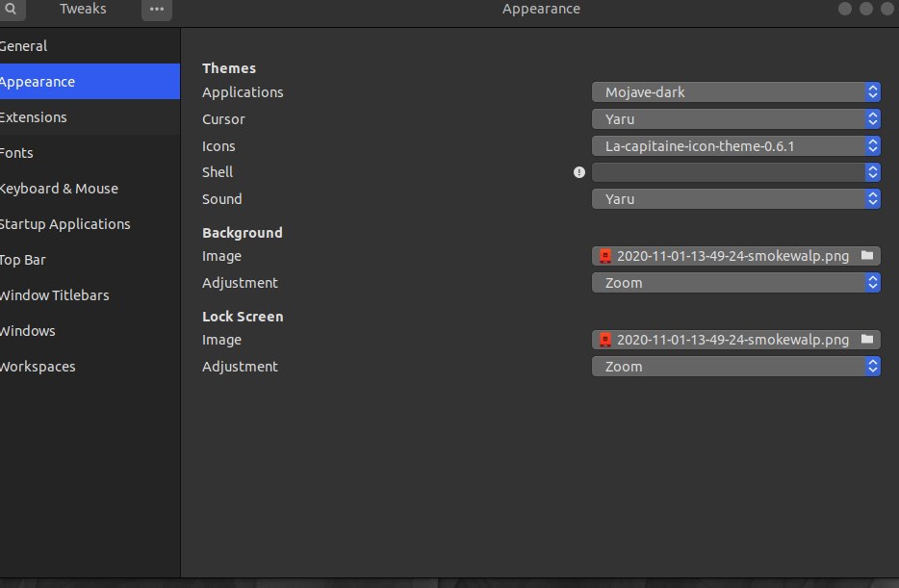
Task: Choose Lock Screen image file button
Action: [735, 340]
